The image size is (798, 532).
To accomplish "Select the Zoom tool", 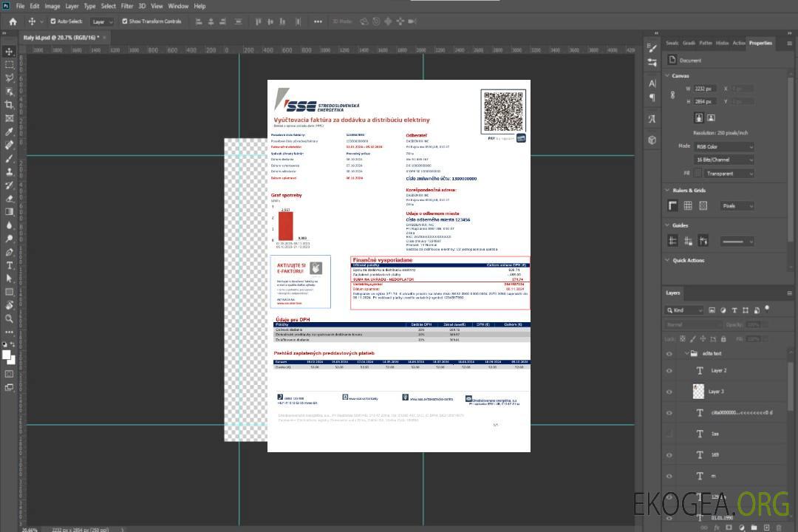I will click(x=9, y=318).
